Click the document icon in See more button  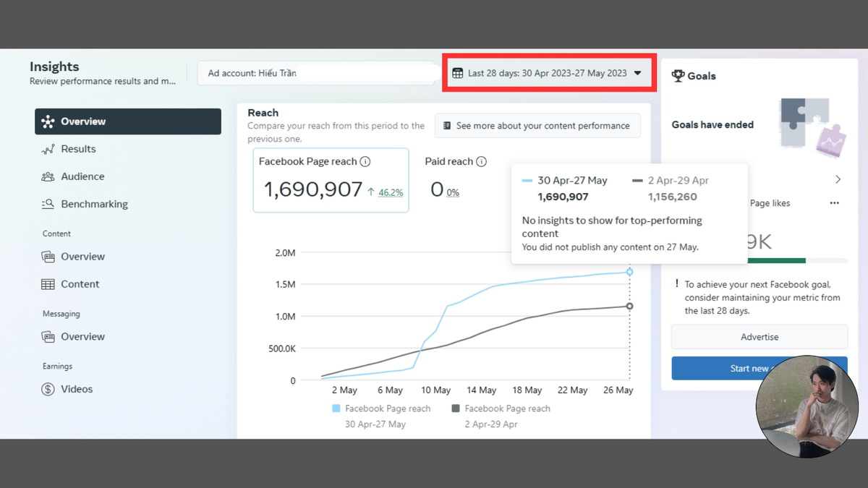click(447, 126)
